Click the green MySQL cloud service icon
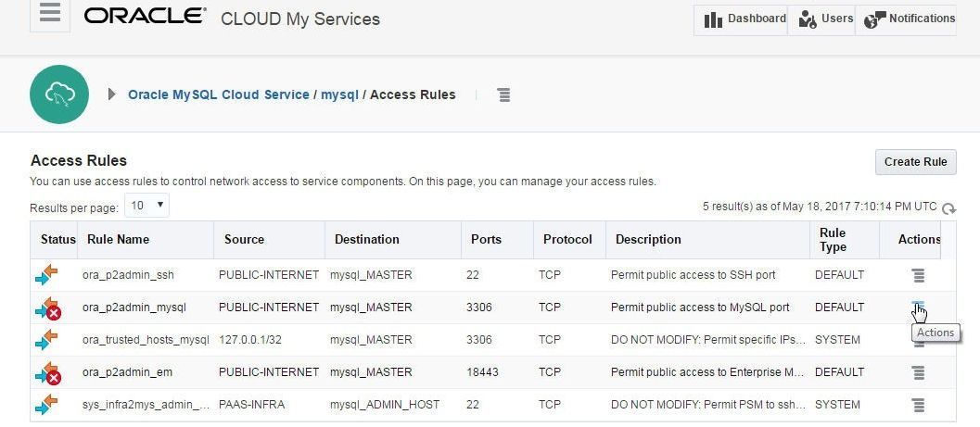This screenshot has width=980, height=427. [x=59, y=94]
